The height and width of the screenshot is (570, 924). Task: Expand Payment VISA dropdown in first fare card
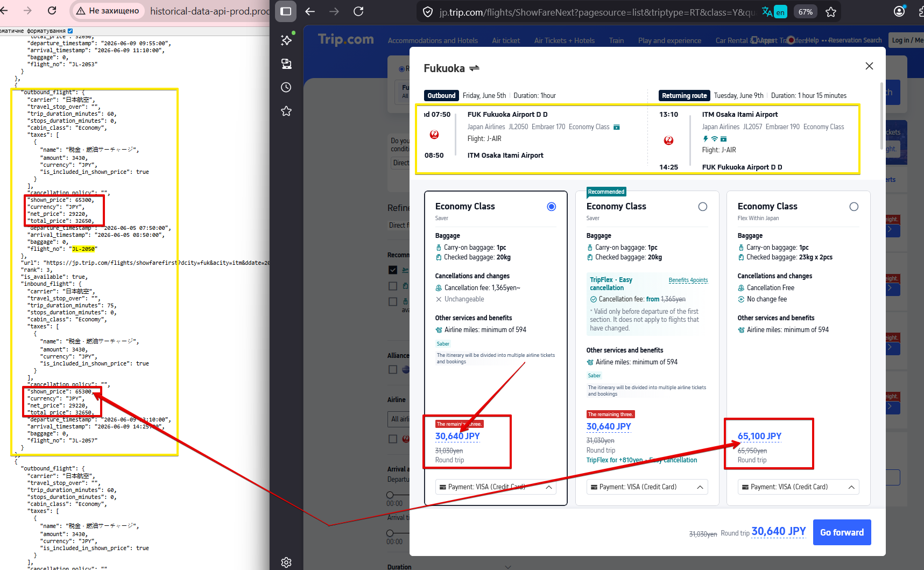click(x=496, y=487)
